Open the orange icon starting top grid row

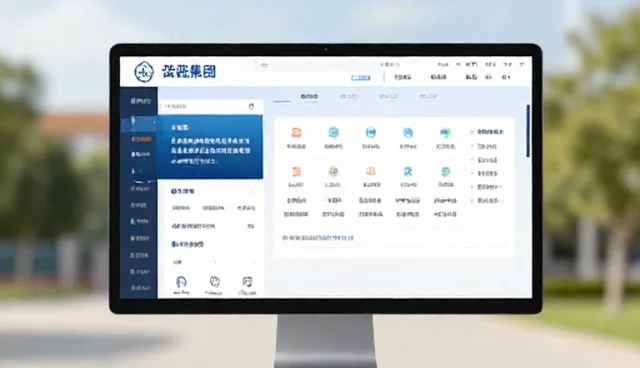tap(296, 133)
